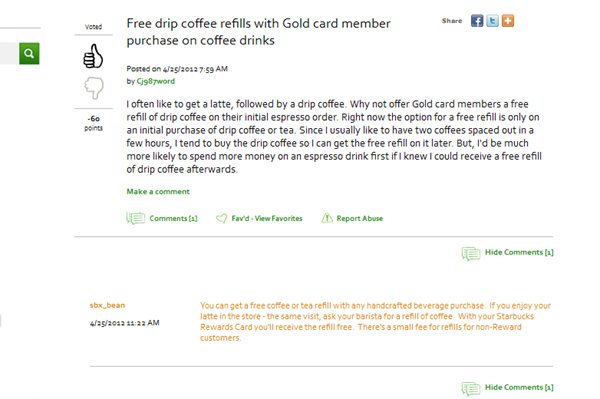Image resolution: width=600 pixels, height=399 pixels.
Task: Open sbx_bean commenter profile
Action: (x=107, y=305)
